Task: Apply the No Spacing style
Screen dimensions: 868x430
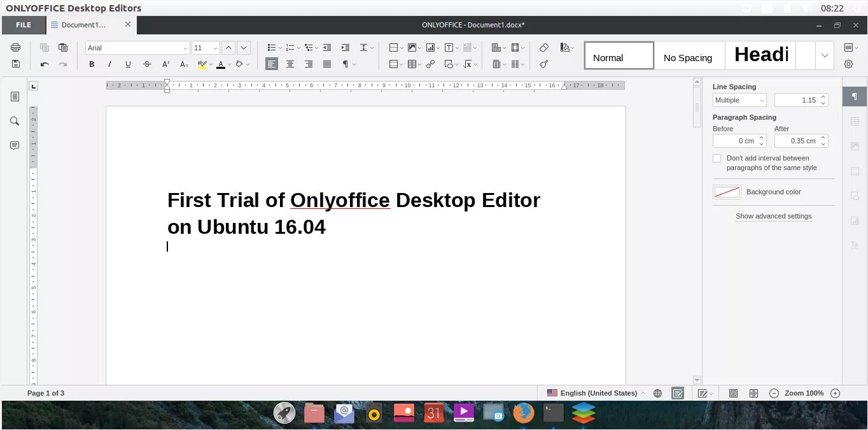Action: pyautogui.click(x=689, y=55)
